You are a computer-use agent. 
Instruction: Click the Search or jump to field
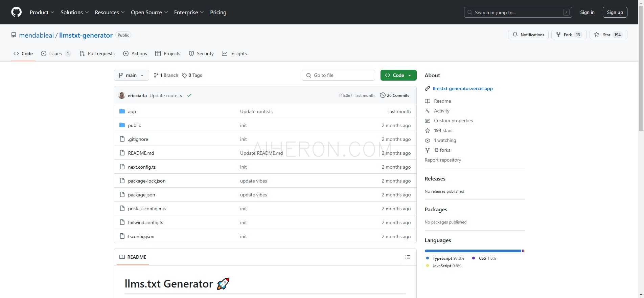pos(518,12)
